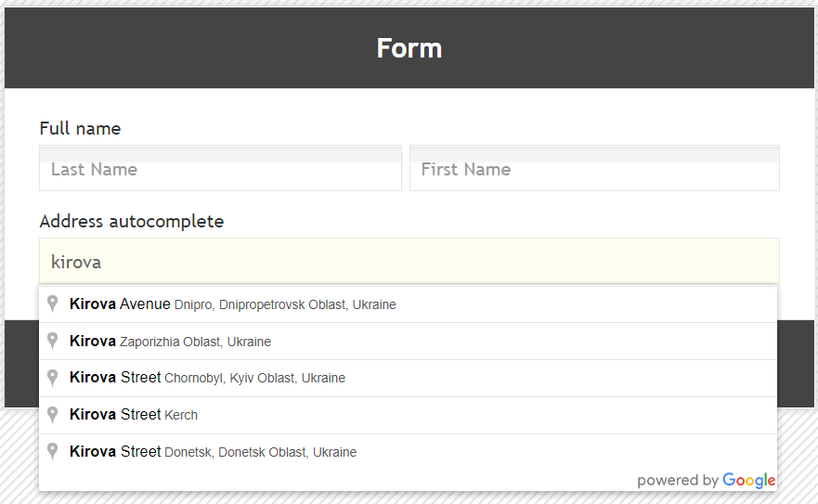Image resolution: width=818 pixels, height=504 pixels.
Task: Click the "powered by" attribution text
Action: tap(677, 480)
